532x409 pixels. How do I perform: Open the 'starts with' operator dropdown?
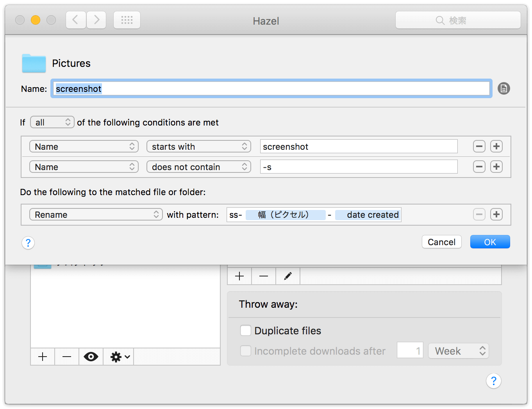[199, 147]
